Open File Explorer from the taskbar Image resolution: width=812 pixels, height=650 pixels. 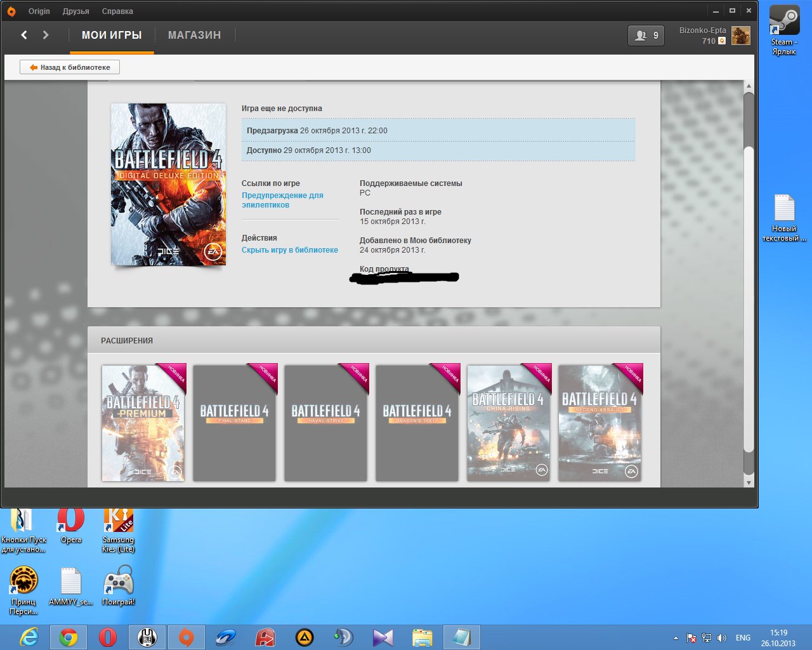click(422, 637)
